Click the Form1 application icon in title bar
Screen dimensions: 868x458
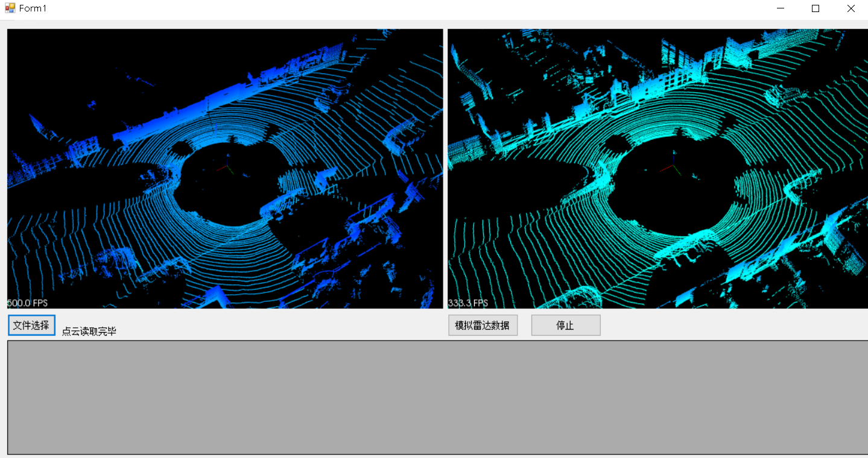pos(10,8)
